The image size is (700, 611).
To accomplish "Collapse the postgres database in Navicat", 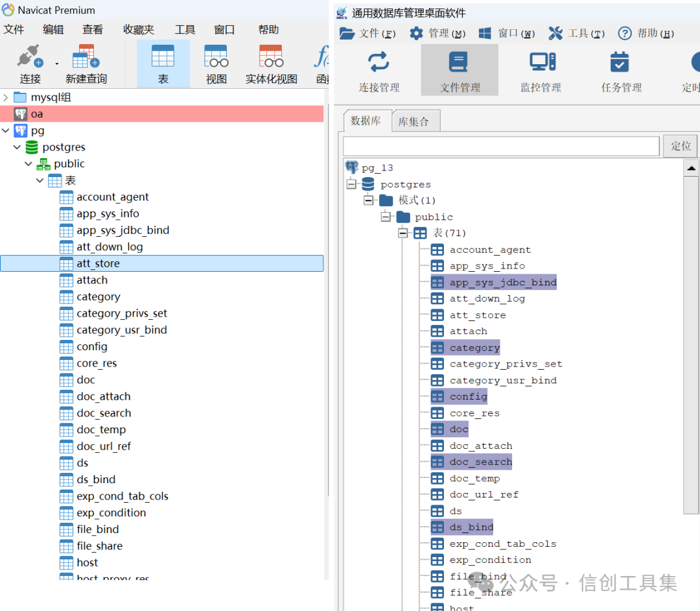I will click(17, 147).
